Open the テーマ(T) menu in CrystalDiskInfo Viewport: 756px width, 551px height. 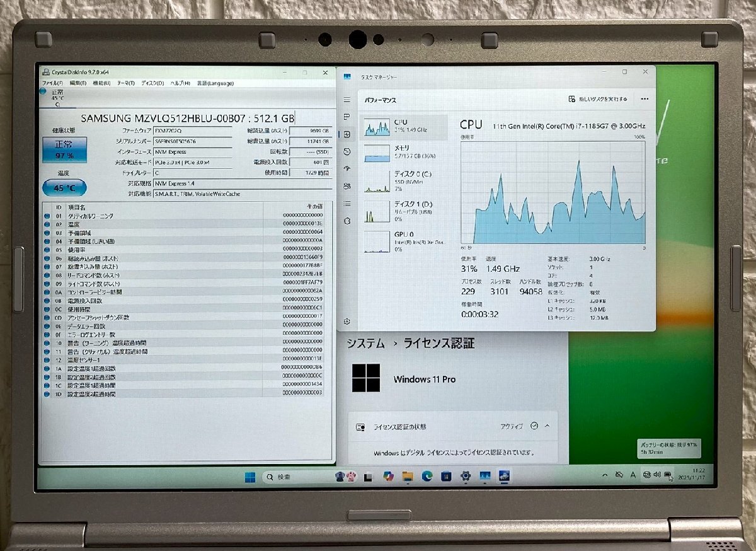tap(126, 83)
